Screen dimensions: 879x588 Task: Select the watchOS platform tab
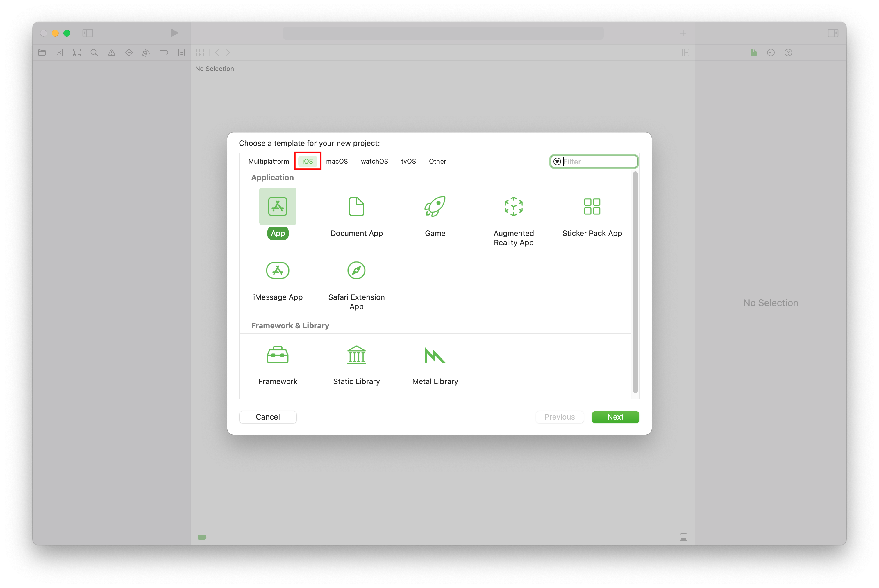pos(374,161)
